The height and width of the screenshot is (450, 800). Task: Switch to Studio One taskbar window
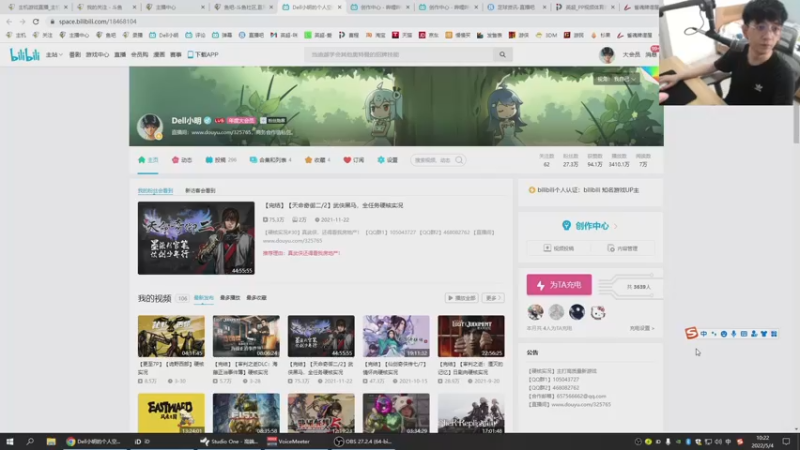click(228, 442)
